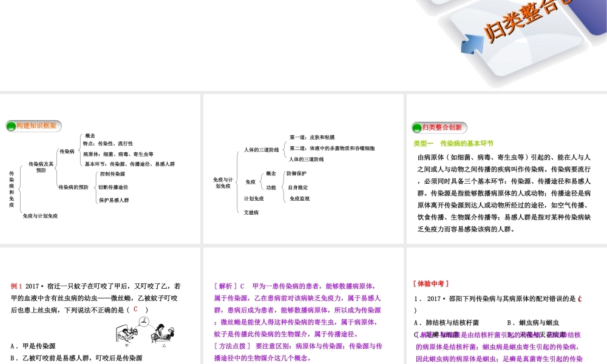This screenshot has width=607, height=364.
Task: Select the 防御保护 leaf
Action: (297, 174)
